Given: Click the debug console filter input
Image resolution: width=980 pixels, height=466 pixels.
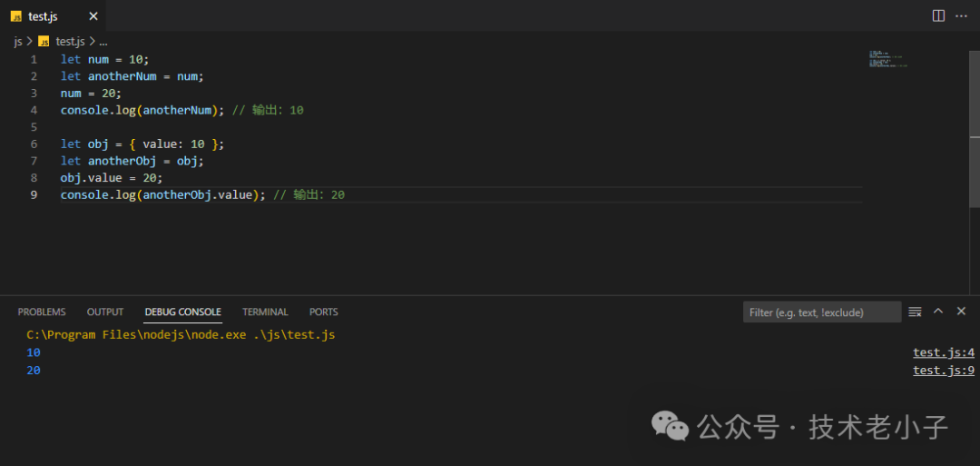Looking at the screenshot, I should pos(821,312).
